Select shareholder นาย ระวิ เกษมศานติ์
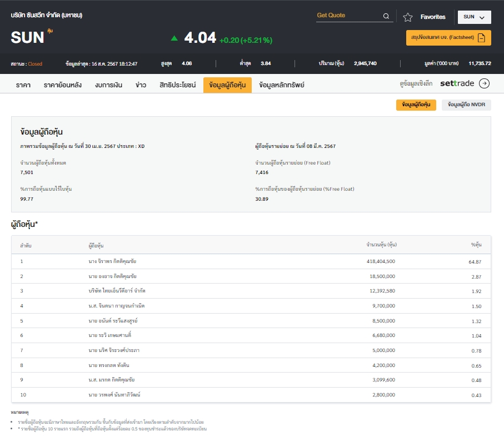This screenshot has width=504, height=441. coord(109,335)
